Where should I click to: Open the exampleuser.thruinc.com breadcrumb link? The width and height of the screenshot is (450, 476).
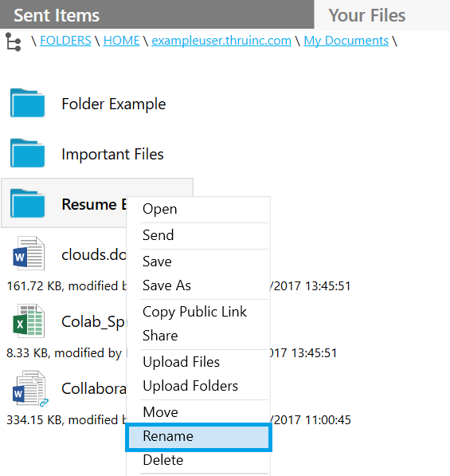[221, 41]
